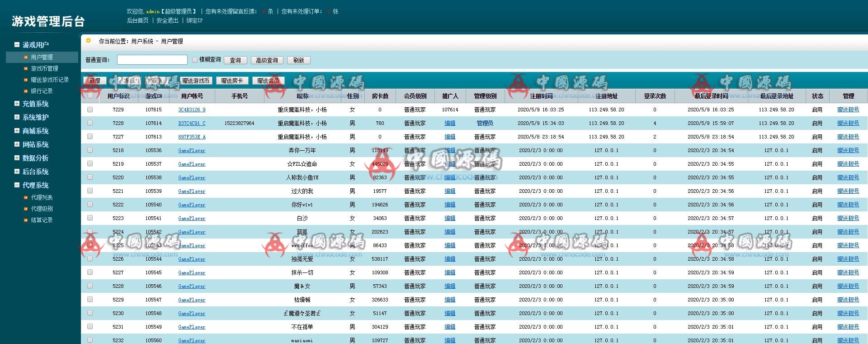Image resolution: width=868 pixels, height=344 pixels.
Task: Click 绑定IP in the top bar
Action: [194, 20]
